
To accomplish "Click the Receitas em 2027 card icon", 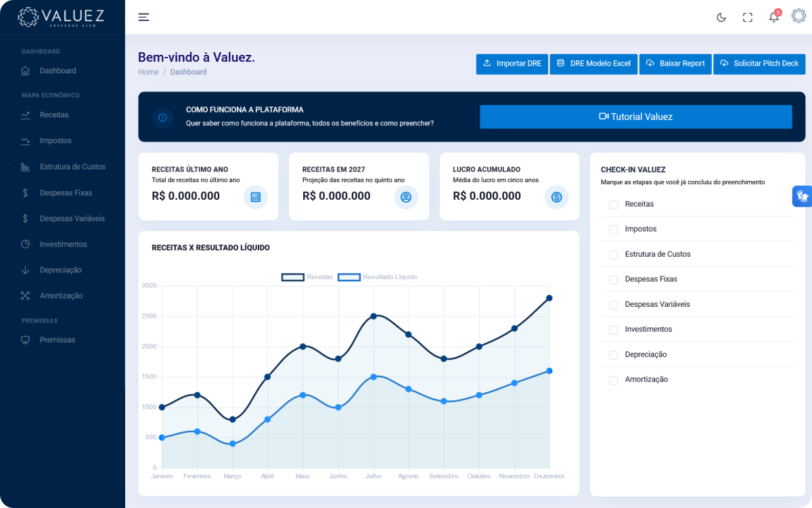I will click(406, 197).
